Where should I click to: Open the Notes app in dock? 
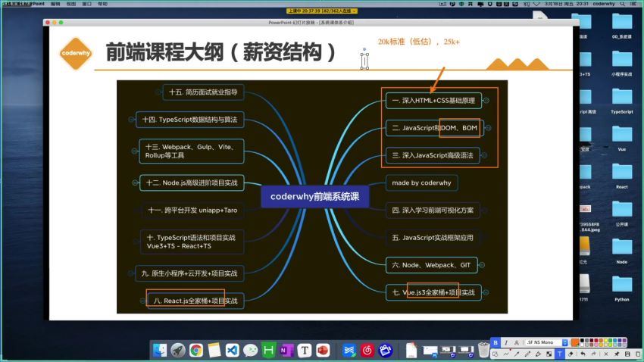click(x=214, y=351)
